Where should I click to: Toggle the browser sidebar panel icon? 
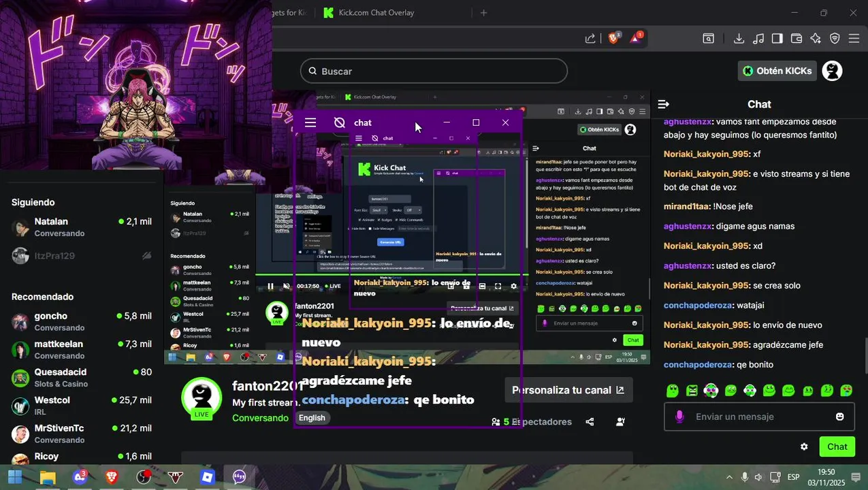click(777, 39)
